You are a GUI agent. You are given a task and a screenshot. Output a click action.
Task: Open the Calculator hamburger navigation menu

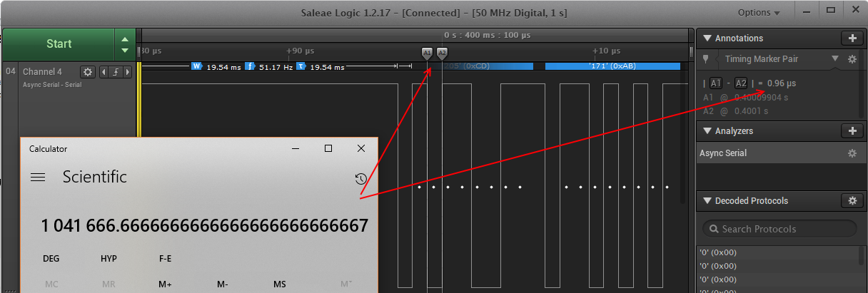point(38,177)
